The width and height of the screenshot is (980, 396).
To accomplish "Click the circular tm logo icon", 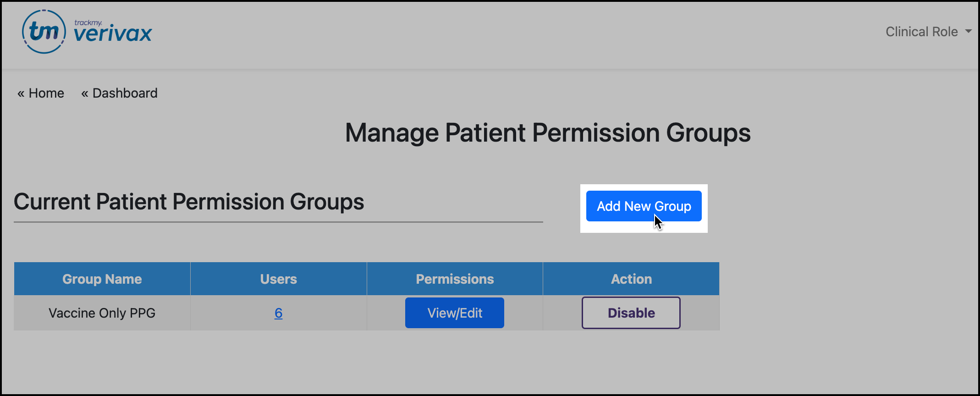I will click(x=44, y=32).
